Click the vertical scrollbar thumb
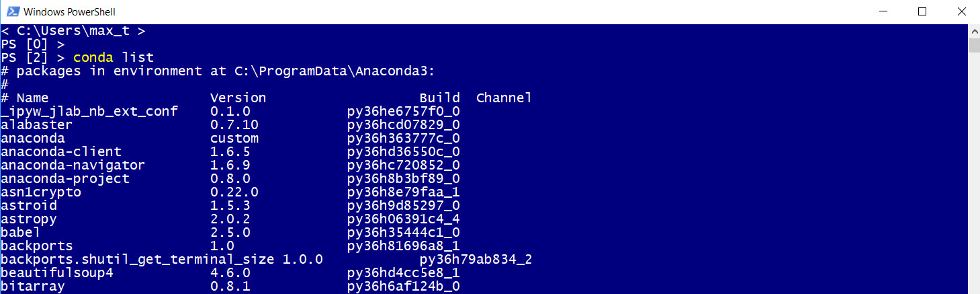Image resolution: width=980 pixels, height=294 pixels. [x=974, y=45]
